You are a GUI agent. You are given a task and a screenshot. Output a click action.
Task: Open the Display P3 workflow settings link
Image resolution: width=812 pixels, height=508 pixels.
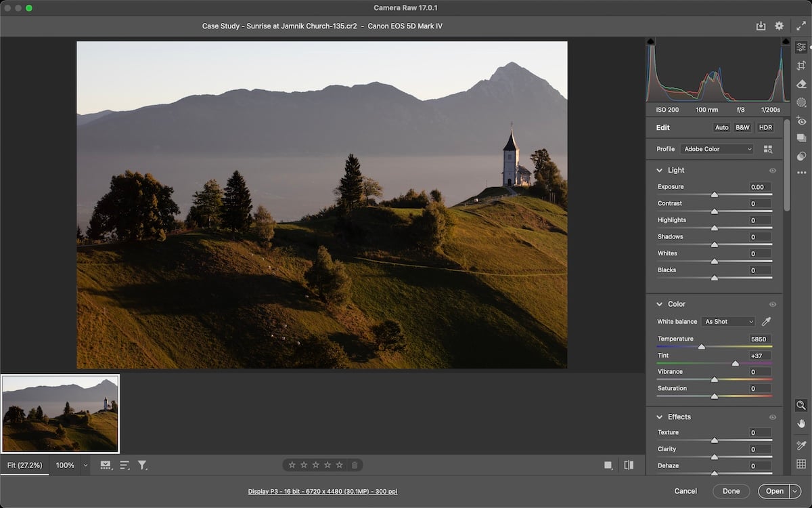[x=323, y=491]
